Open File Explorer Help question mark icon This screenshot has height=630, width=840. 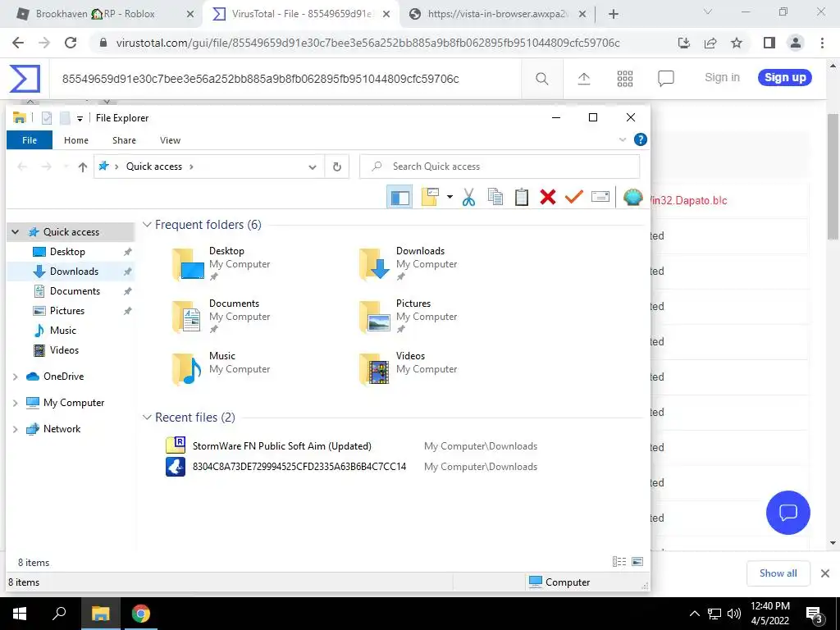pyautogui.click(x=640, y=139)
